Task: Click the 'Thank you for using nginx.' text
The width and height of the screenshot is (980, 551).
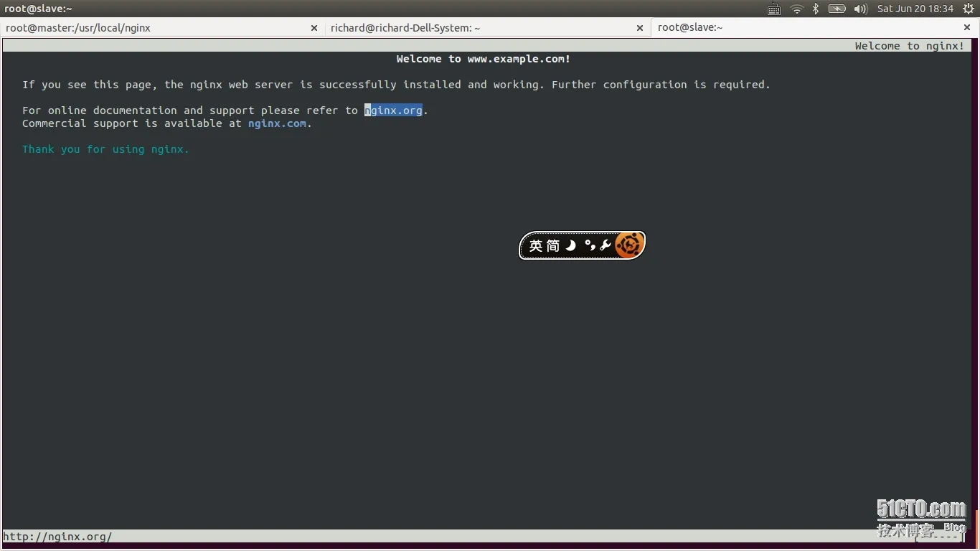Action: tap(105, 149)
